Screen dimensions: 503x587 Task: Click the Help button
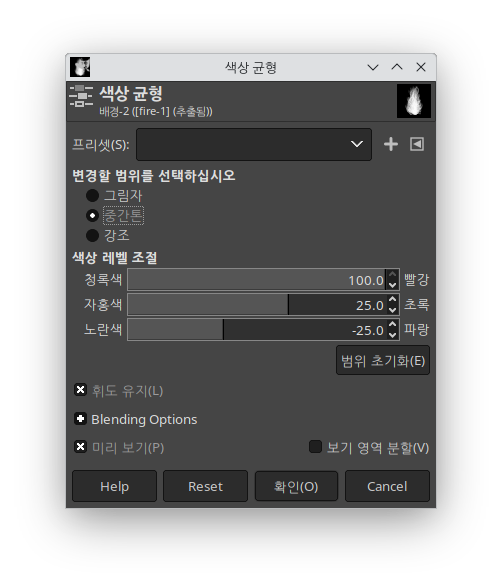pyautogui.click(x=115, y=486)
